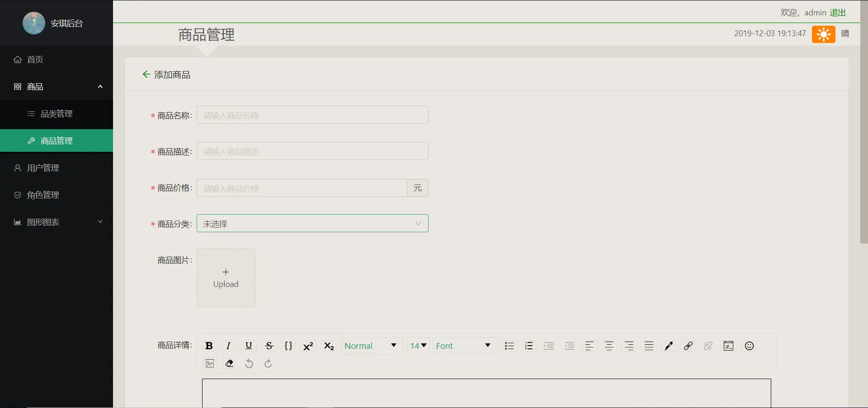The height and width of the screenshot is (408, 868).
Task: Click the 元 price unit label
Action: pyautogui.click(x=418, y=188)
